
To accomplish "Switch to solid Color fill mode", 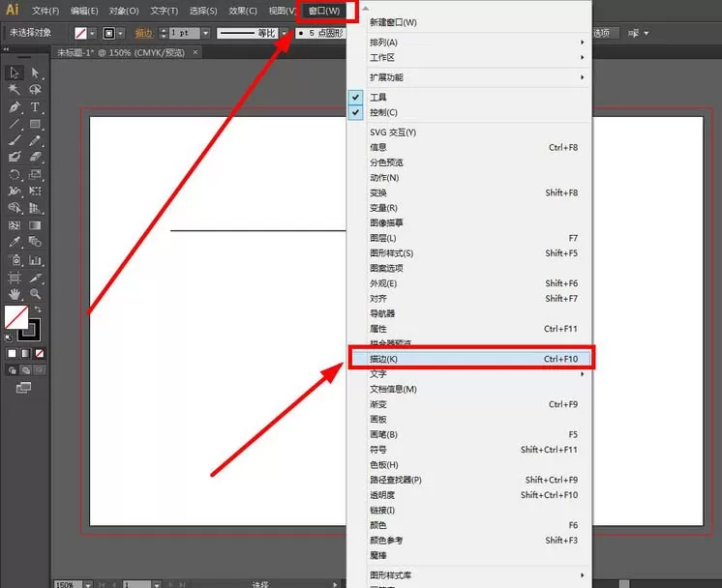I will click(x=12, y=353).
